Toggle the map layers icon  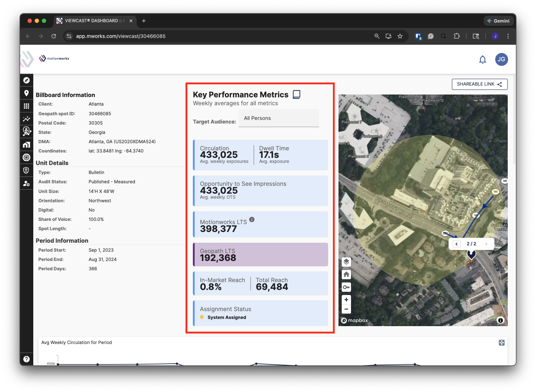[346, 262]
